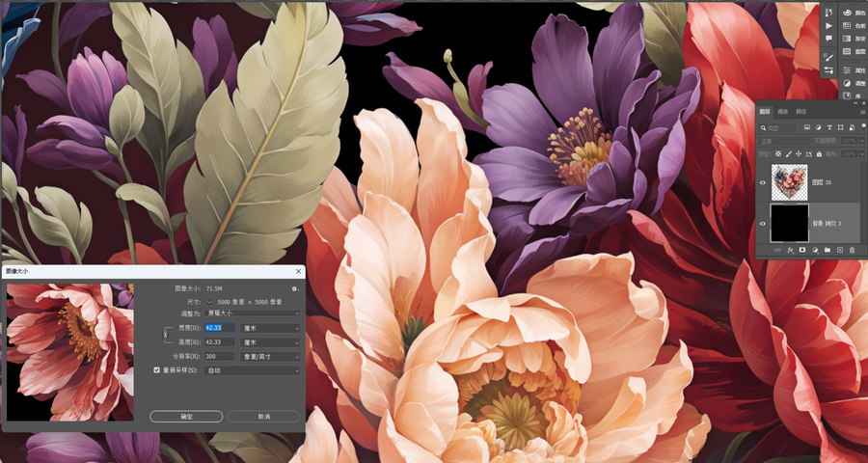Open the layer filter type dropdown
The image size is (868, 463).
point(777,127)
